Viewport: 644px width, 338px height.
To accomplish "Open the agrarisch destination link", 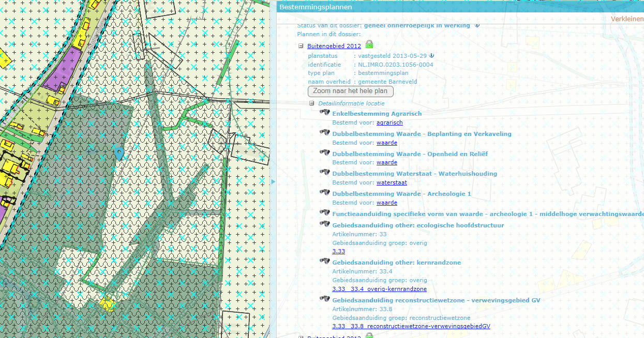I will pyautogui.click(x=390, y=122).
